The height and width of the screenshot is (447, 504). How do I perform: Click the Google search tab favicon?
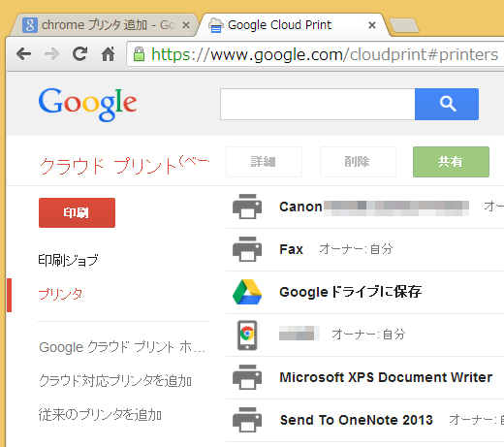30,25
